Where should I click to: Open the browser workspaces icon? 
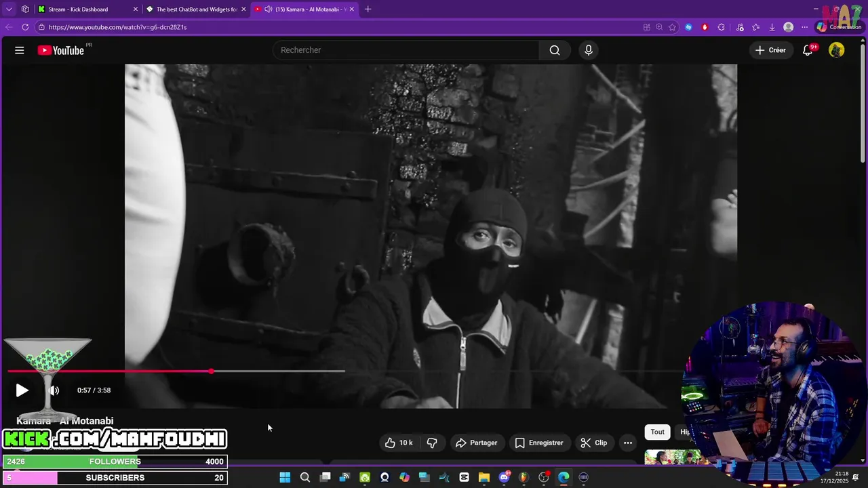click(25, 9)
